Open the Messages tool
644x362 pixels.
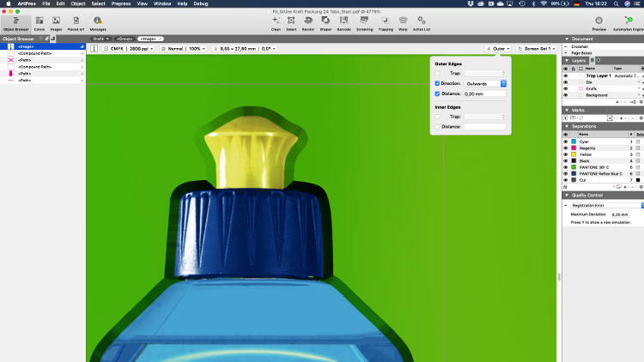98,23
